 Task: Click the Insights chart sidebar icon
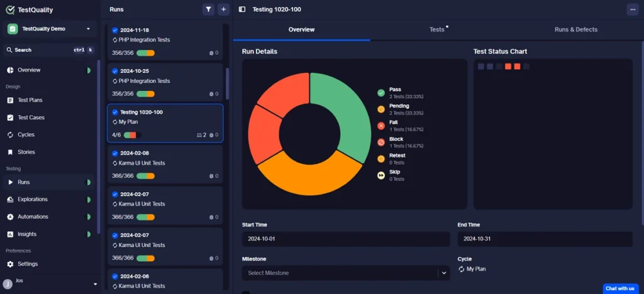pos(10,234)
